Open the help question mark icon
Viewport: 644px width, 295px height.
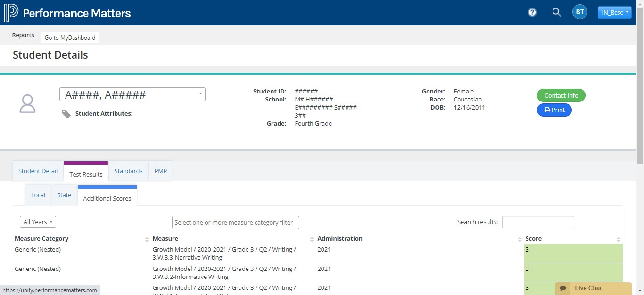point(532,13)
